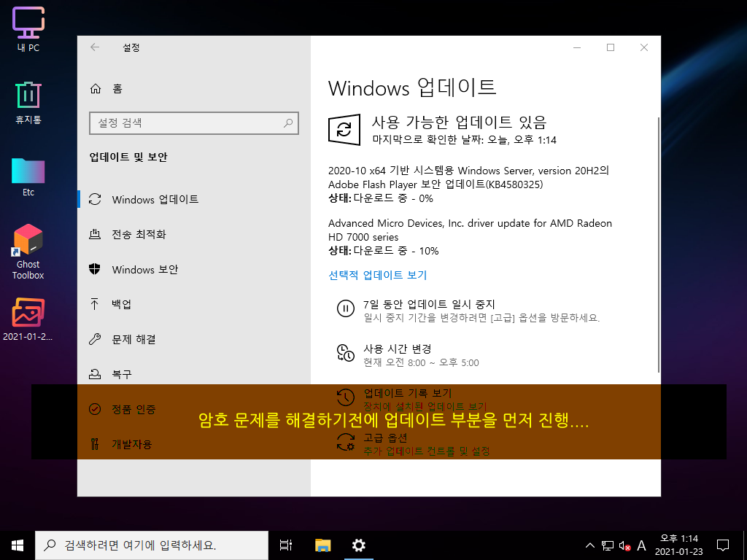Open 정품 인증 in the sidebar

click(x=194, y=409)
